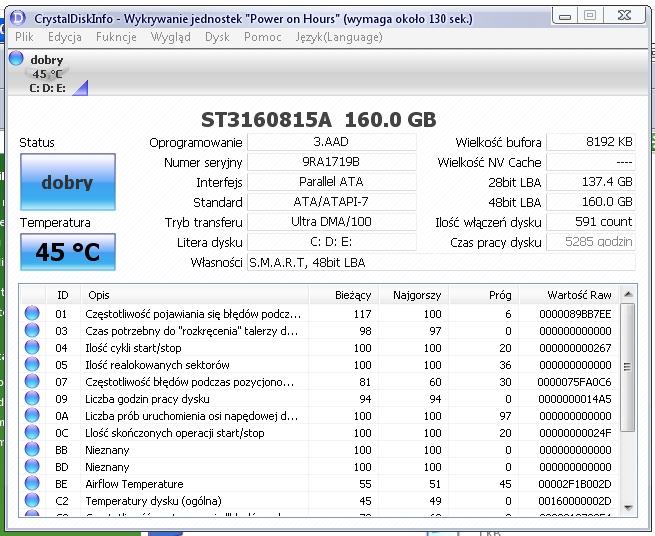Click the Próg column header
Image resolution: width=655 pixels, height=536 pixels.
484,295
